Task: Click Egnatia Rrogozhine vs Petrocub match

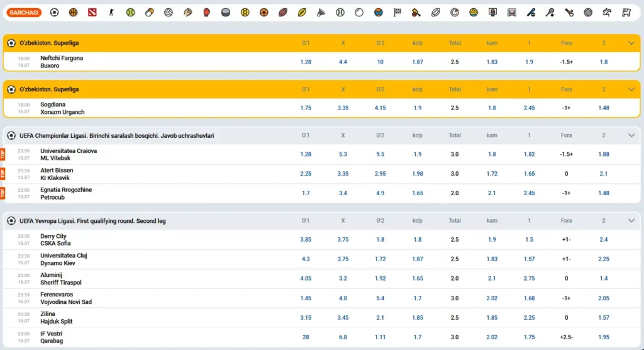Action: click(66, 193)
